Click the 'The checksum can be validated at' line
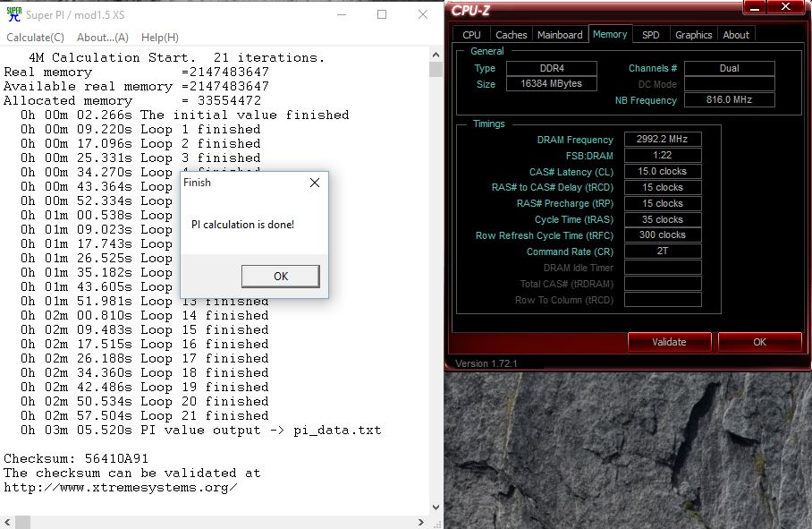812x529 pixels. coord(132,473)
